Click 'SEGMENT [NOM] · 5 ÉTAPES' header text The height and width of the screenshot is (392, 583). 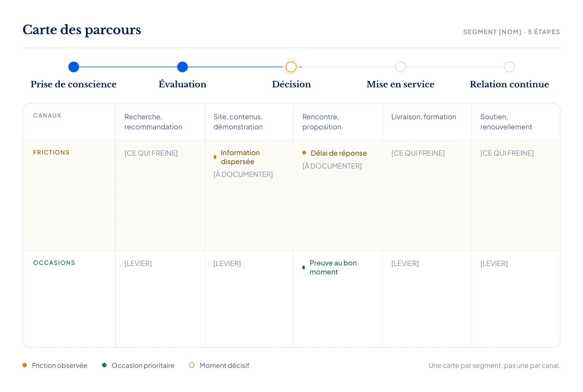511,32
